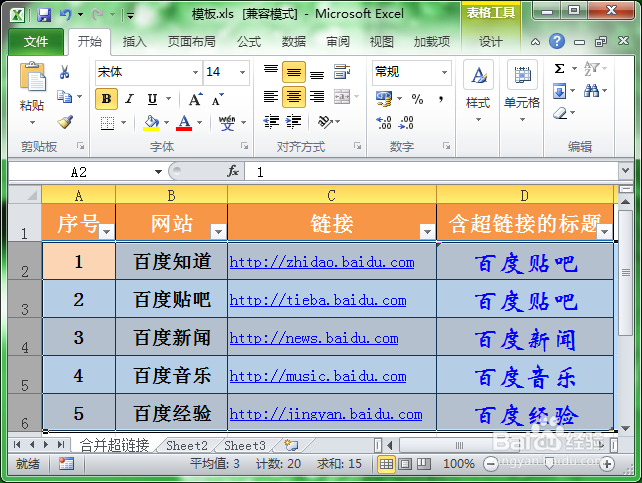Open link http://news.baidu.com
642x483 pixels.
point(314,338)
